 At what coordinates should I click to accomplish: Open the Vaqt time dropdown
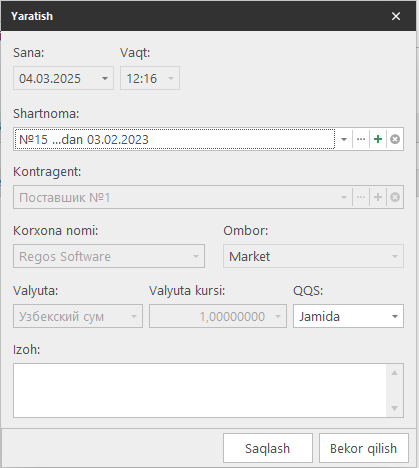tap(171, 78)
